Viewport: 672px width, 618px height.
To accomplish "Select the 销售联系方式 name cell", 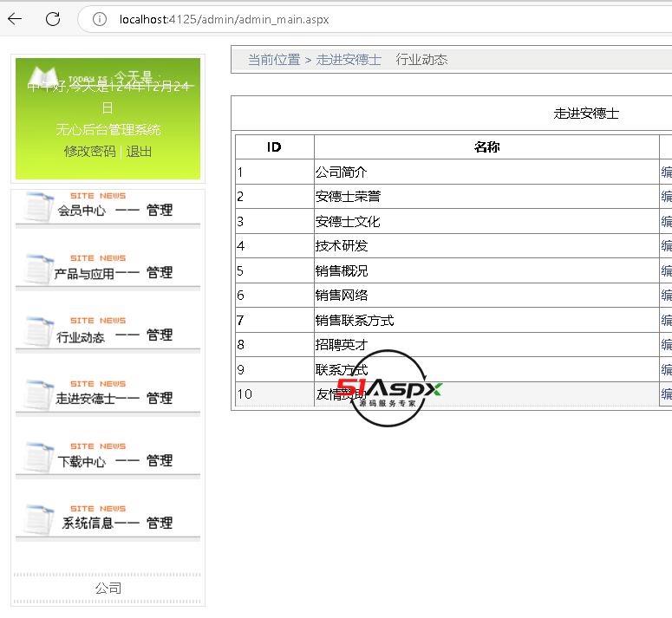I will point(486,320).
